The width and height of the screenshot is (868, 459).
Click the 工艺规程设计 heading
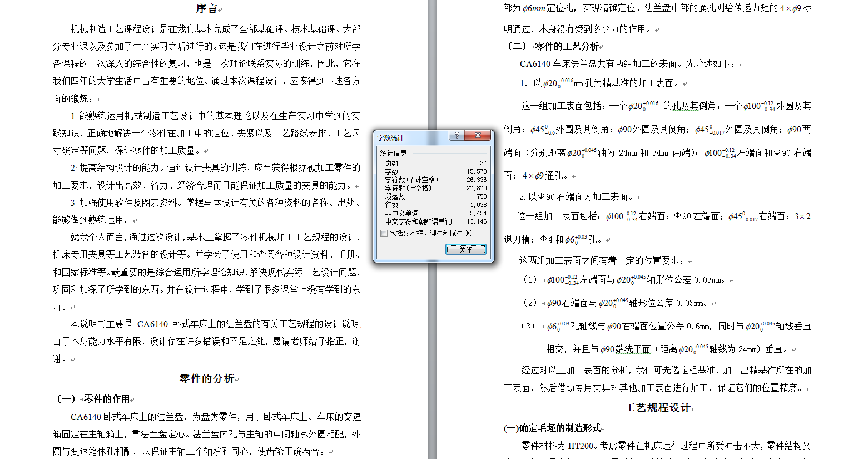[x=657, y=408]
